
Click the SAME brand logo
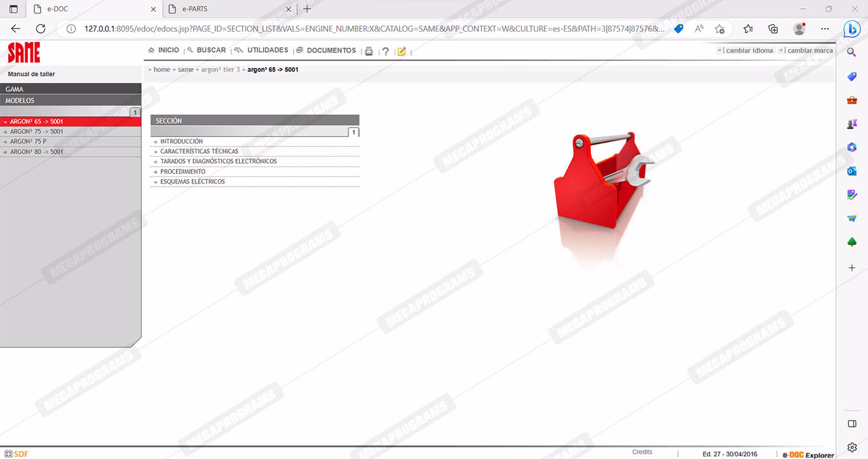tap(24, 53)
